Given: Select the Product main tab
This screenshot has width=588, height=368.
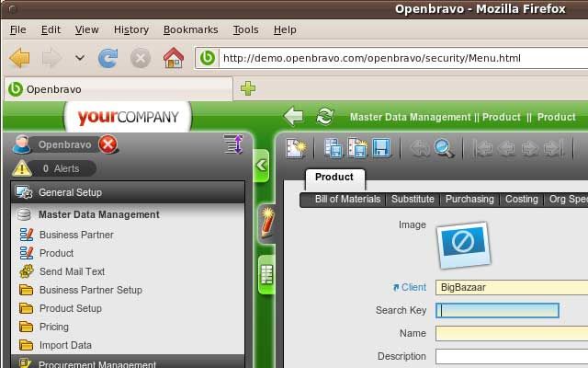Looking at the screenshot, I should [x=334, y=178].
